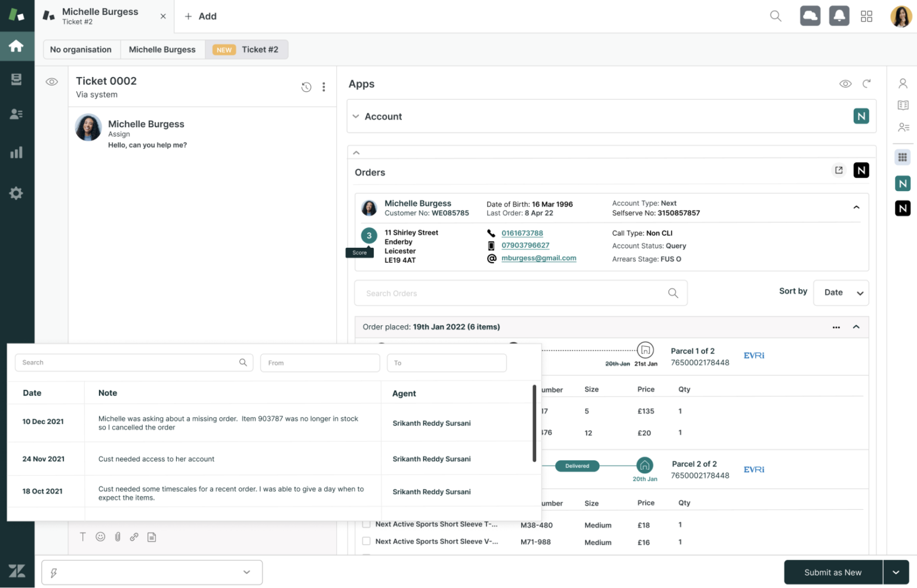Click the text formatting T icon
The height and width of the screenshot is (588, 917).
[x=83, y=537]
